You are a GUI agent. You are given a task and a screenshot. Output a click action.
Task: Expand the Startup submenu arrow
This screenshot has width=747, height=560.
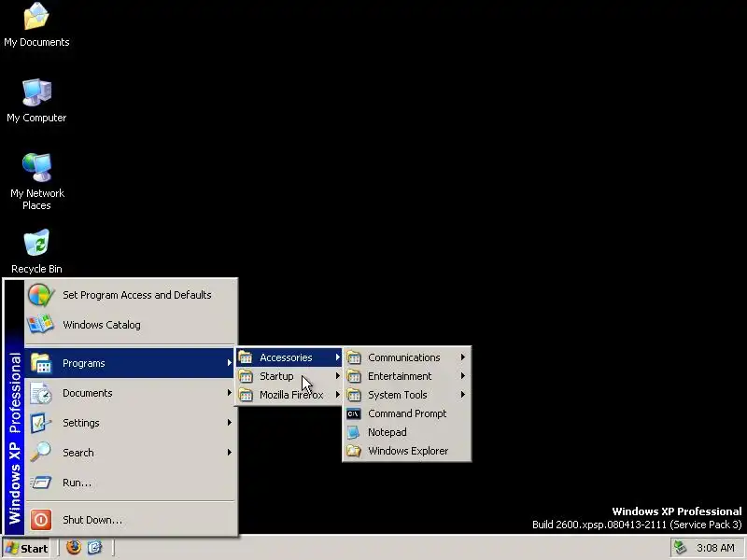click(x=337, y=376)
